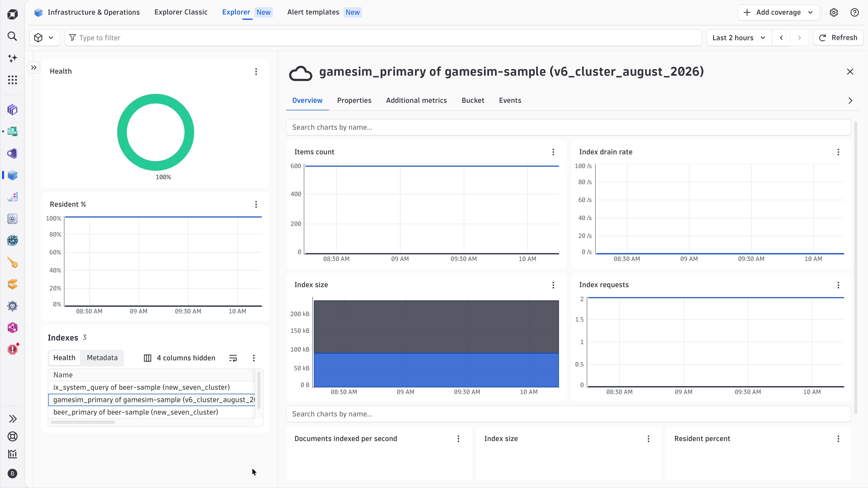Screen dimensions: 868x488
Task: Expand the left navigation with double chevron
Action: [12, 419]
